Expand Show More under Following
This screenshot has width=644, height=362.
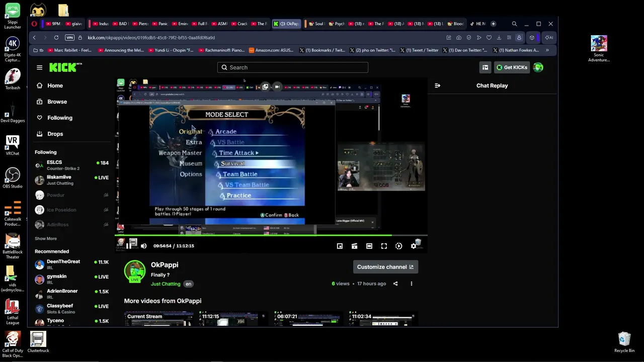46,239
